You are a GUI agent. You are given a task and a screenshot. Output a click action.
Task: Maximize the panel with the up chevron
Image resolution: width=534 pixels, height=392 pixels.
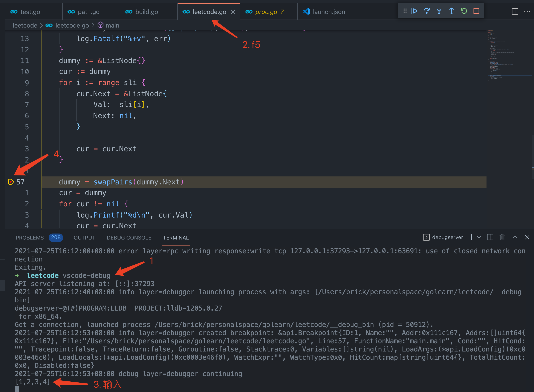(x=515, y=237)
